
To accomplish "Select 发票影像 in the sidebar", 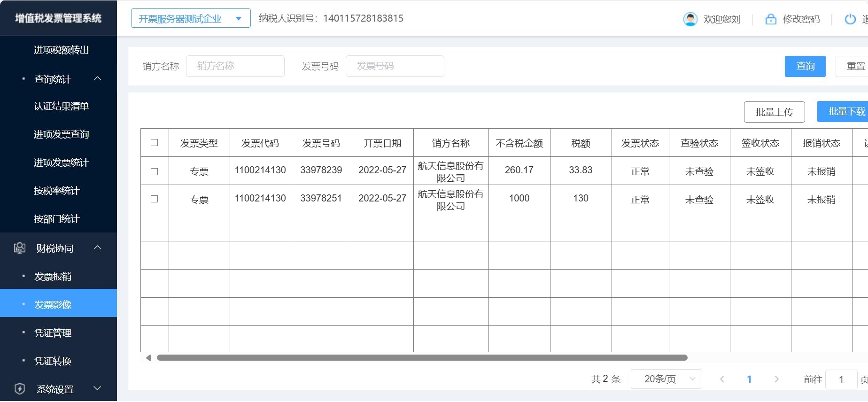I will (x=58, y=303).
